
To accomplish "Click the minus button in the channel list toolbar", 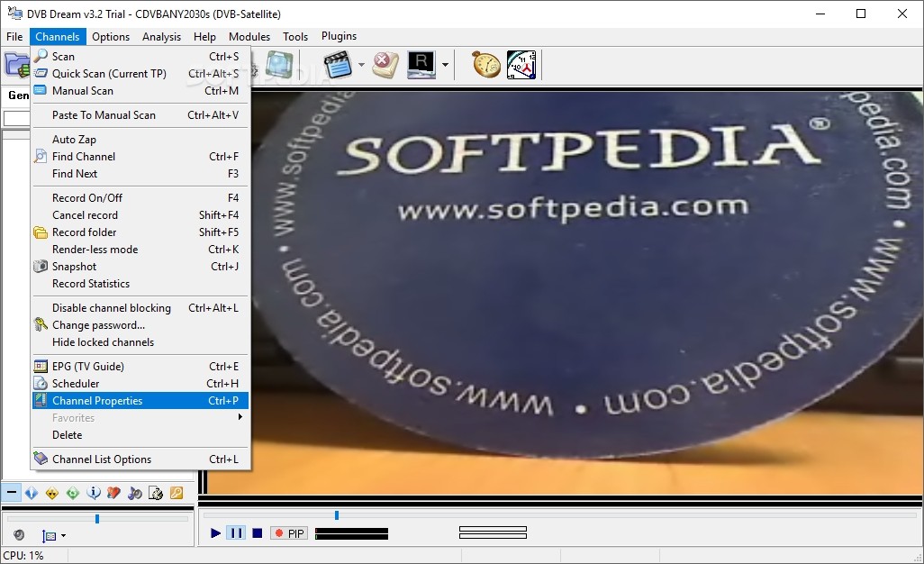I will pos(11,492).
